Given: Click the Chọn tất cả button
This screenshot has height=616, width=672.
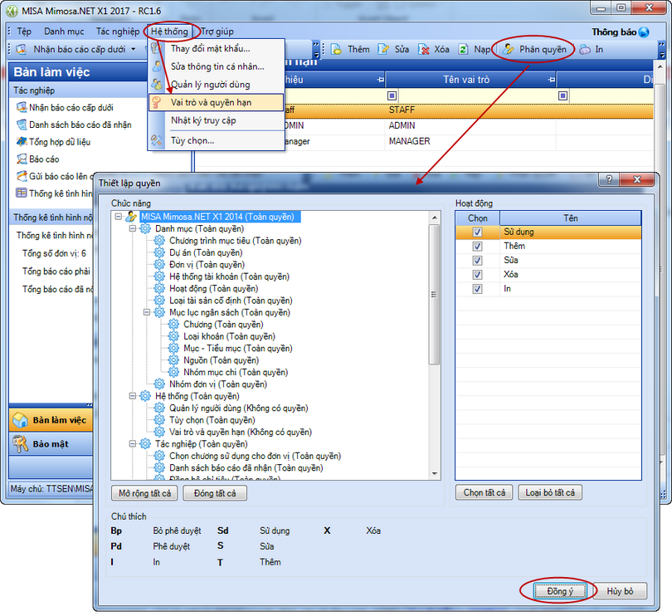Looking at the screenshot, I should 485,492.
